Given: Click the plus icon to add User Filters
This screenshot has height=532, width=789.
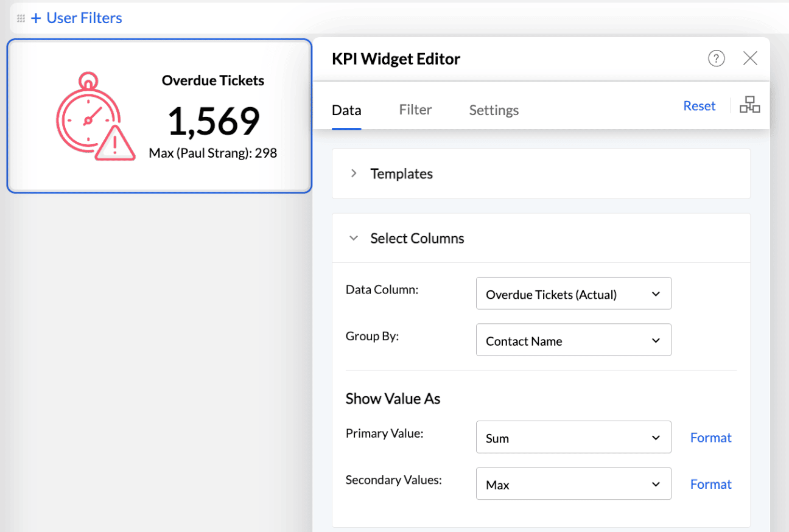Looking at the screenshot, I should tap(36, 18).
